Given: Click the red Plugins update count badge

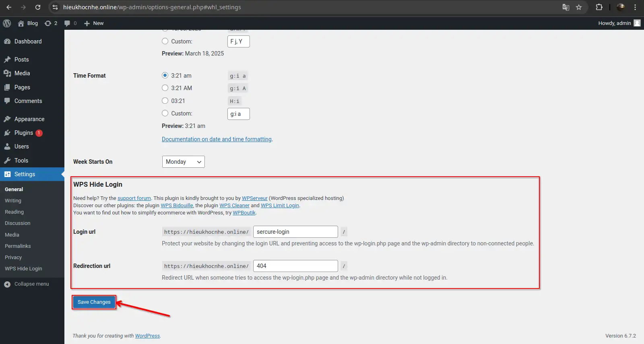Looking at the screenshot, I should tap(39, 133).
